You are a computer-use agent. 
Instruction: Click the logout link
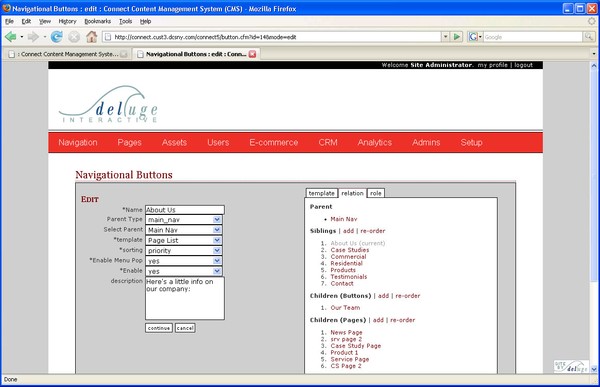coord(523,65)
